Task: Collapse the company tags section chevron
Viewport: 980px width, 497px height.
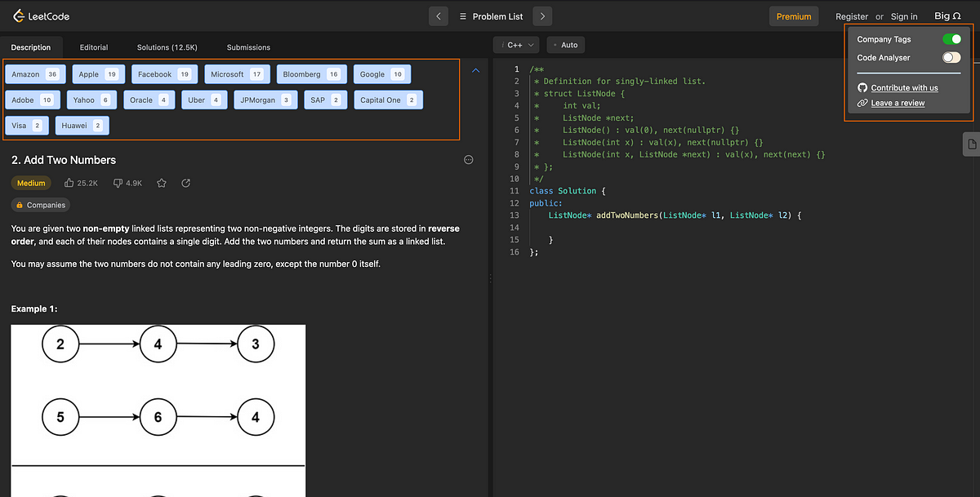Action: click(476, 71)
